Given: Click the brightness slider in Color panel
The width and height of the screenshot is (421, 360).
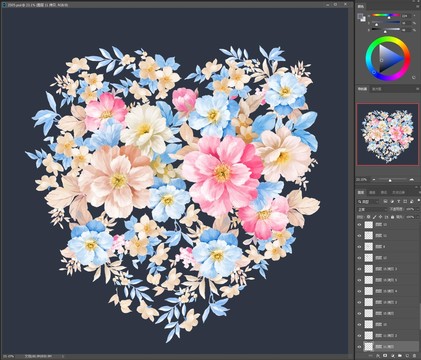Looking at the screenshot, I should click(x=386, y=30).
